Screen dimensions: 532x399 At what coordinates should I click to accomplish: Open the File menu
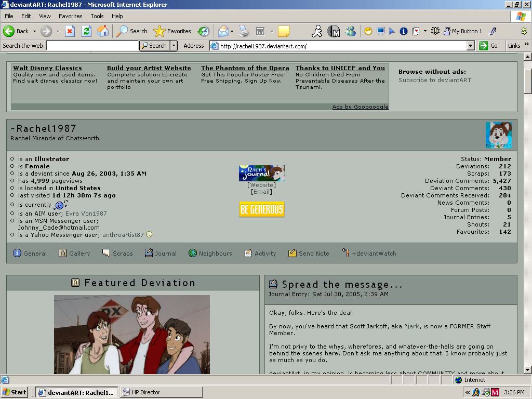point(9,16)
